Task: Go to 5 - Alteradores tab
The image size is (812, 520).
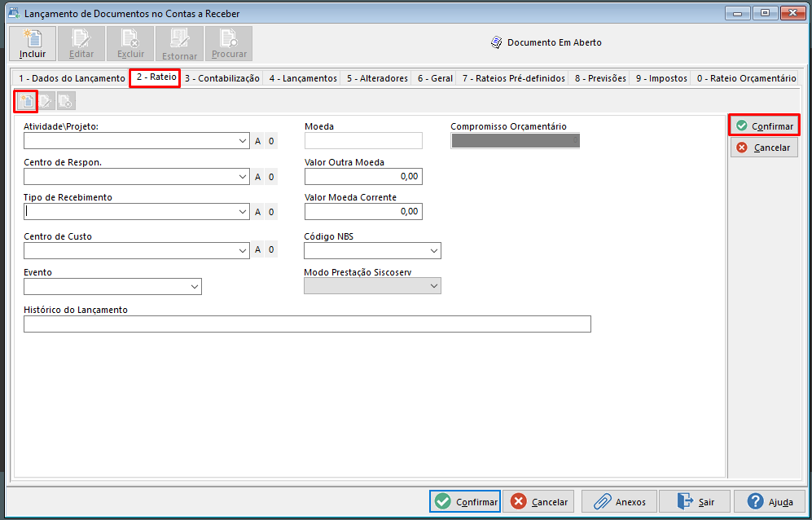Action: 378,78
